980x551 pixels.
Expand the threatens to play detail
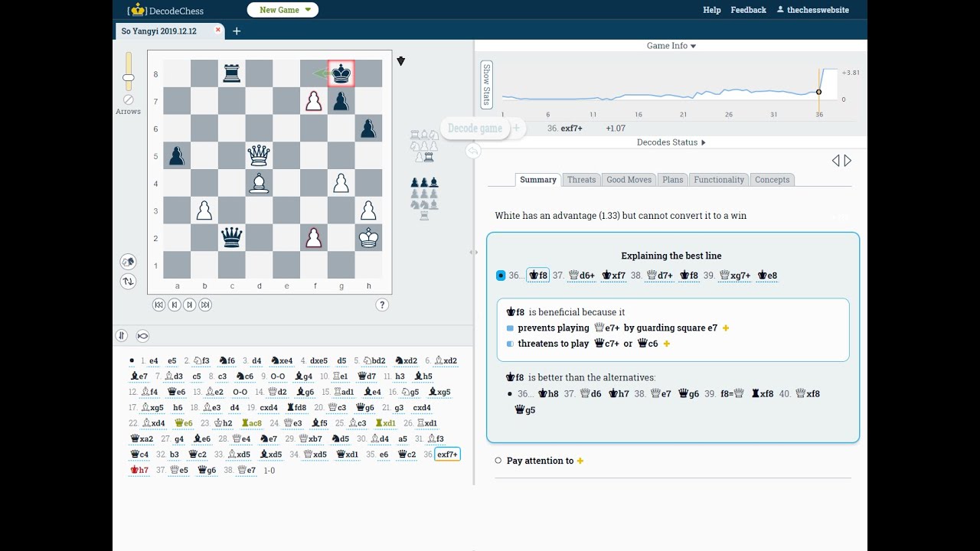667,344
